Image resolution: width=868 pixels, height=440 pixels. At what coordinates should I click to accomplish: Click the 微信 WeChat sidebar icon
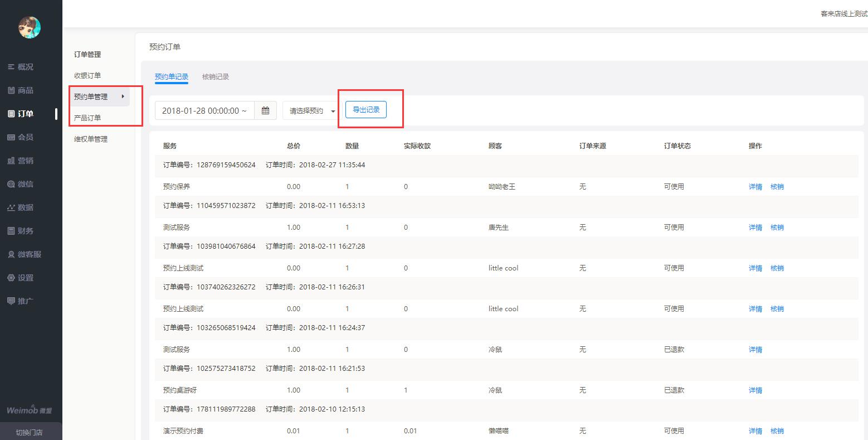click(x=11, y=184)
